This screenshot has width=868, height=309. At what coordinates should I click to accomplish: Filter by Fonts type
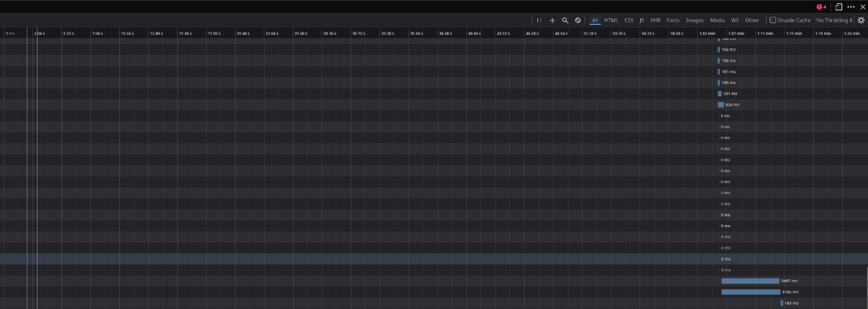[673, 20]
